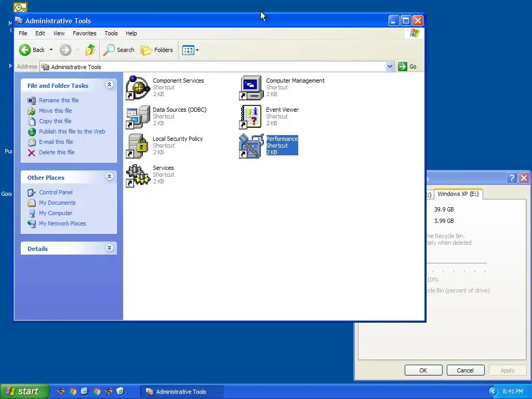This screenshot has height=399, width=532.
Task: Click the Delete this file link
Action: [57, 152]
